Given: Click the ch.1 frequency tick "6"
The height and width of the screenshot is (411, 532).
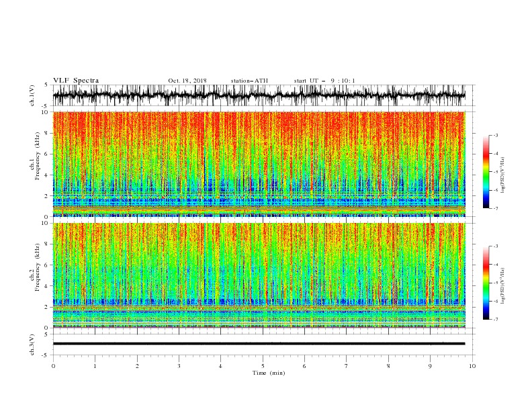Looking at the screenshot, I should pyautogui.click(x=46, y=154).
